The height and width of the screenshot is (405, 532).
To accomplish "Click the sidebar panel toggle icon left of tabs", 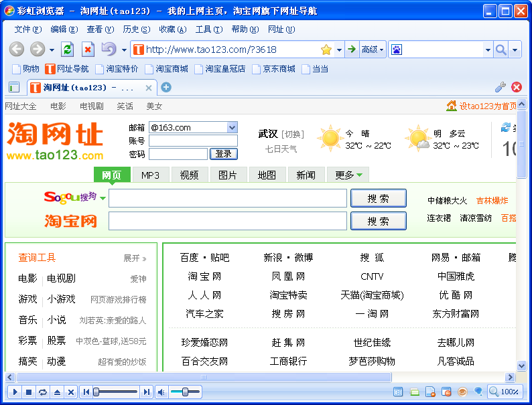I will [x=14, y=88].
